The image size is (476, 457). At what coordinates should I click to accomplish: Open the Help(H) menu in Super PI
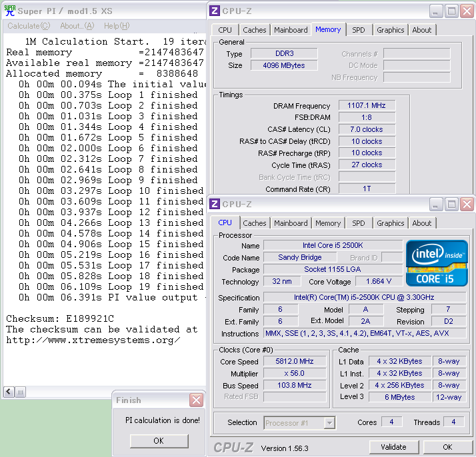117,26
